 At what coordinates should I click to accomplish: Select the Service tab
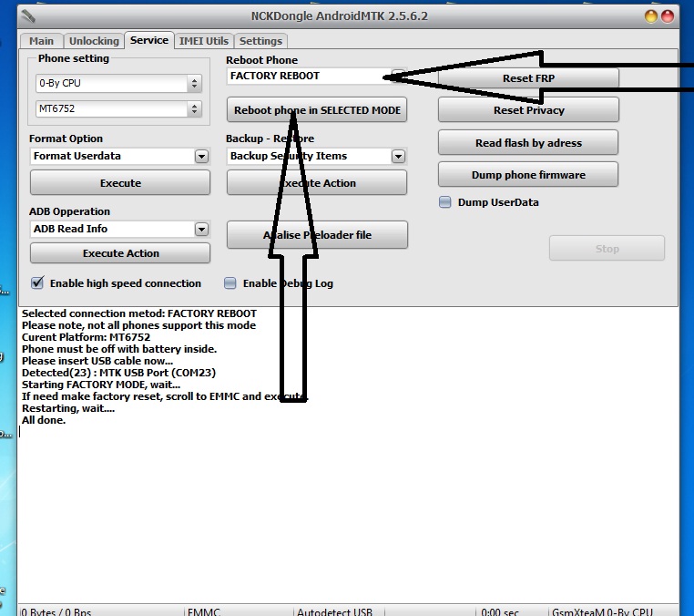[149, 40]
